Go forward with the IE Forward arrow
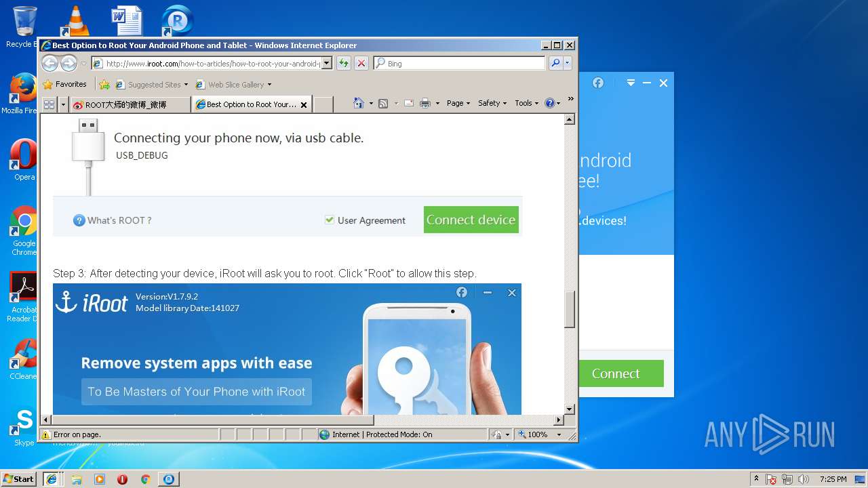The height and width of the screenshot is (488, 868). pyautogui.click(x=68, y=63)
